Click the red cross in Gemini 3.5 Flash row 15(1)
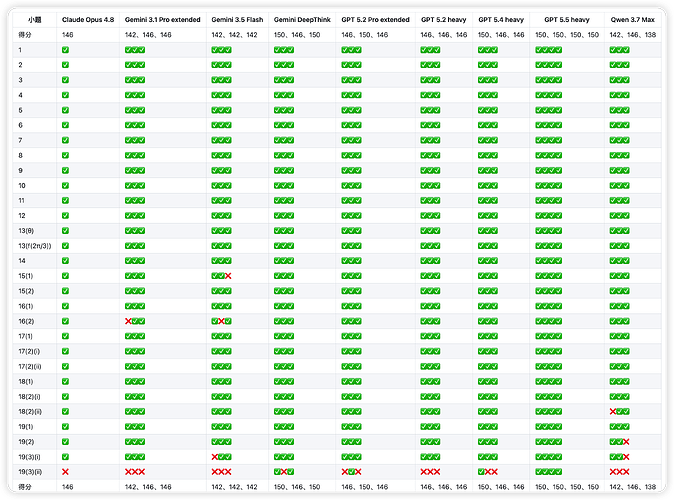Viewport: 674px width, 500px height. coord(228,276)
